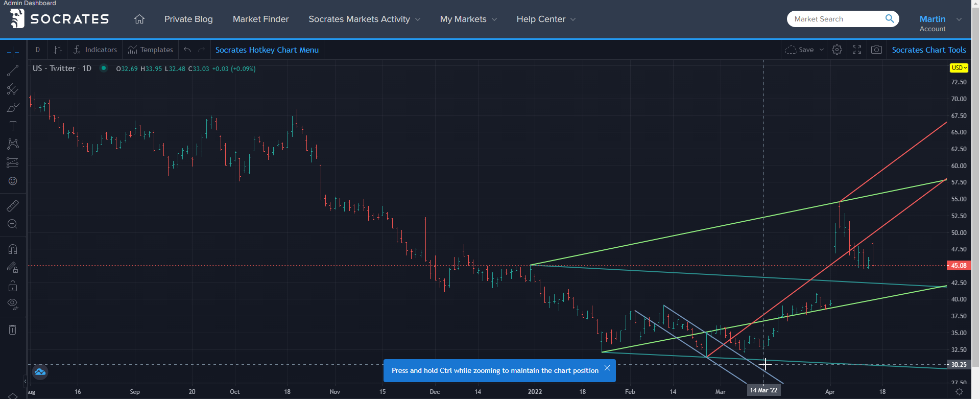Open time axis settings gear
Viewport: 980px width, 399px height.
point(959,392)
